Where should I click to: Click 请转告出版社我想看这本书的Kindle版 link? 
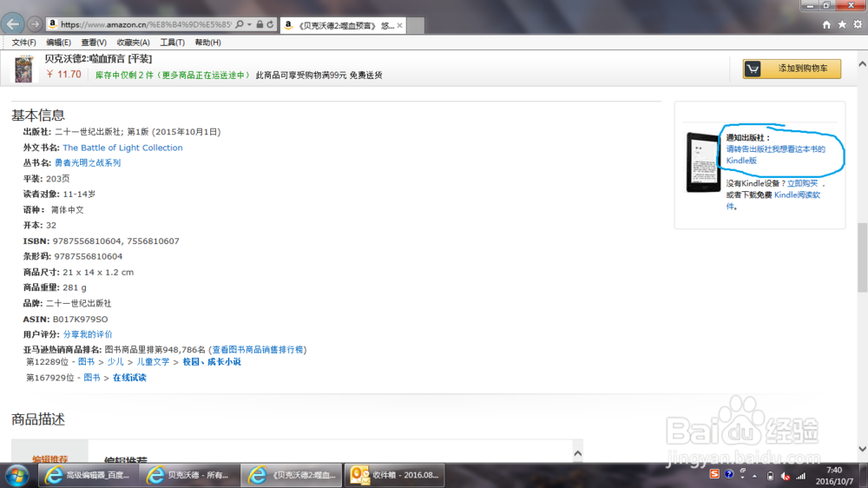click(775, 155)
